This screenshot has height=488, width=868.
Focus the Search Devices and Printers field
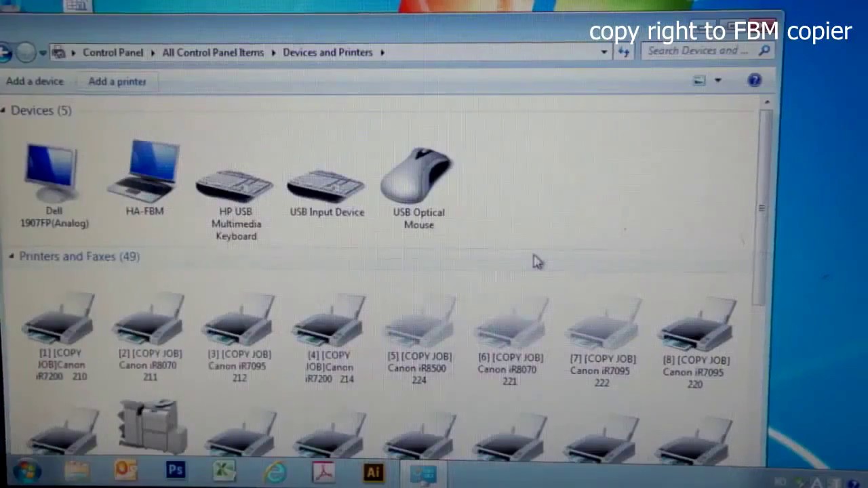pyautogui.click(x=700, y=50)
